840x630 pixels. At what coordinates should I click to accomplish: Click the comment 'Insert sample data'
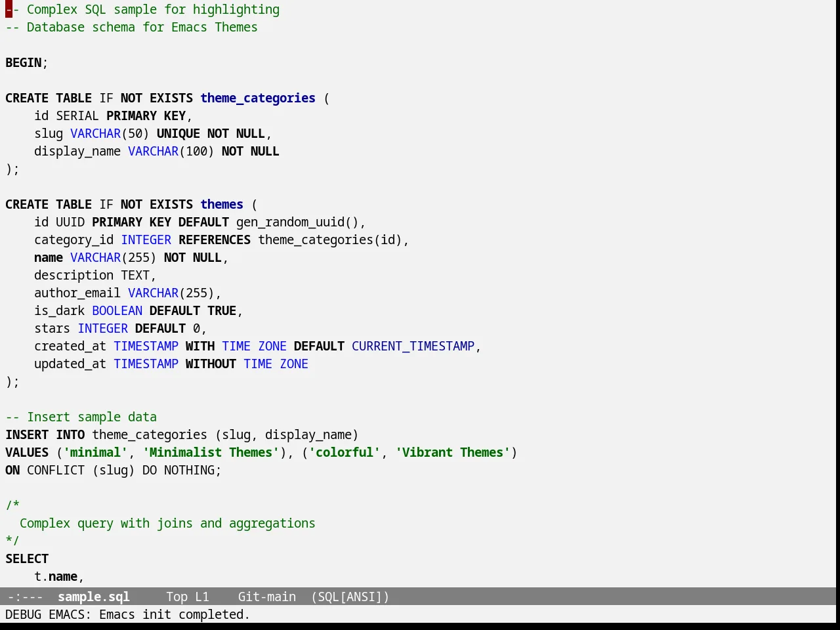point(92,417)
